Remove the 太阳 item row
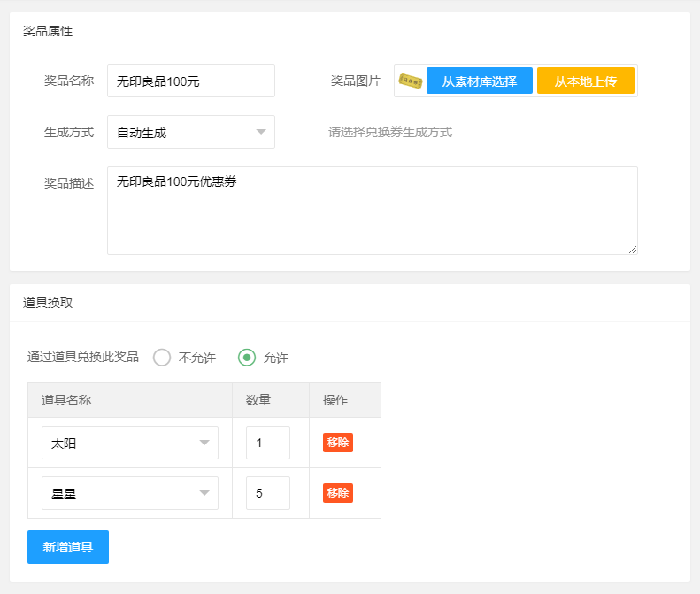 click(x=338, y=443)
